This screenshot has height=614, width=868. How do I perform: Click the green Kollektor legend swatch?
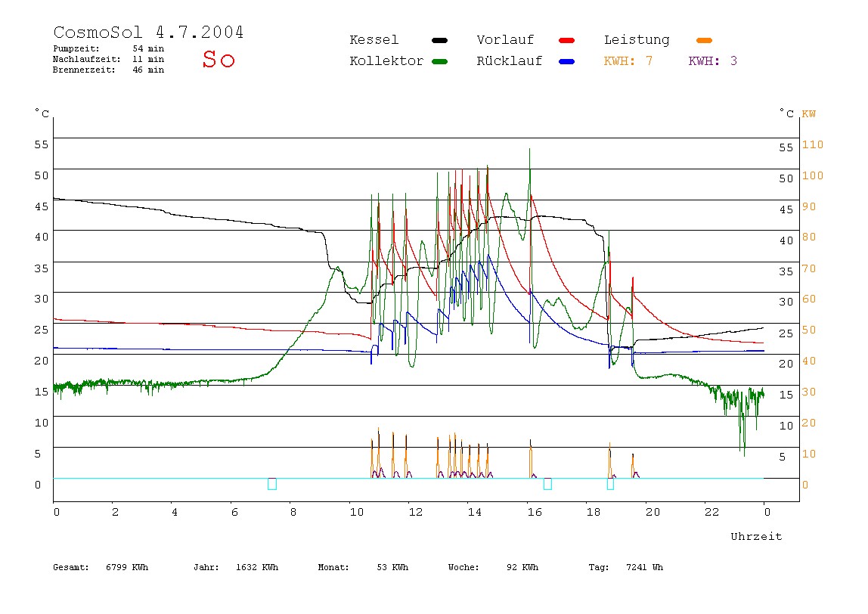pyautogui.click(x=439, y=61)
